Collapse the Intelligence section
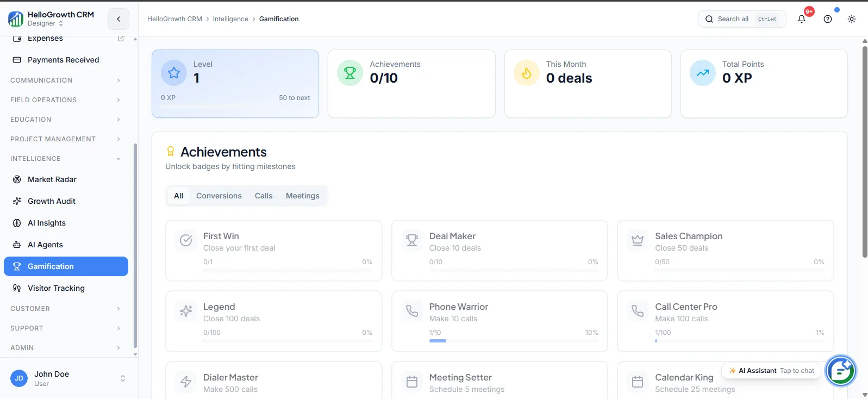Screen dimensions: 868x399 (x=65, y=159)
